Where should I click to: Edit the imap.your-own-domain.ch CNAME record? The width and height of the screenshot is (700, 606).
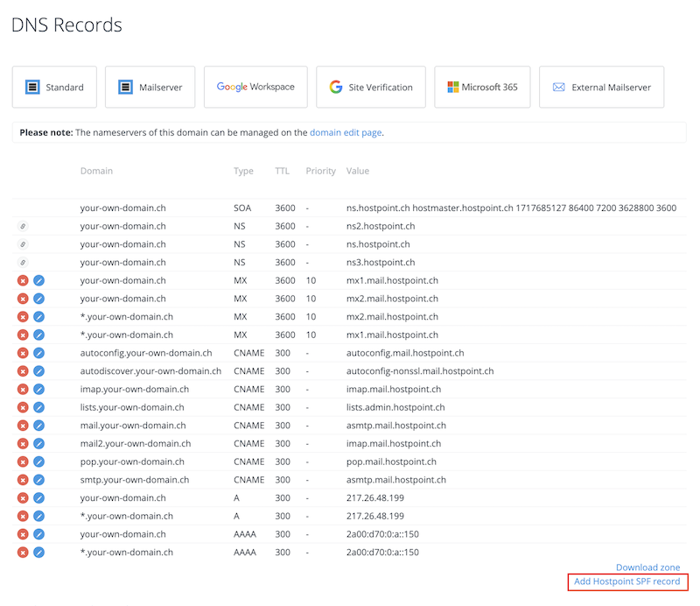(39, 389)
